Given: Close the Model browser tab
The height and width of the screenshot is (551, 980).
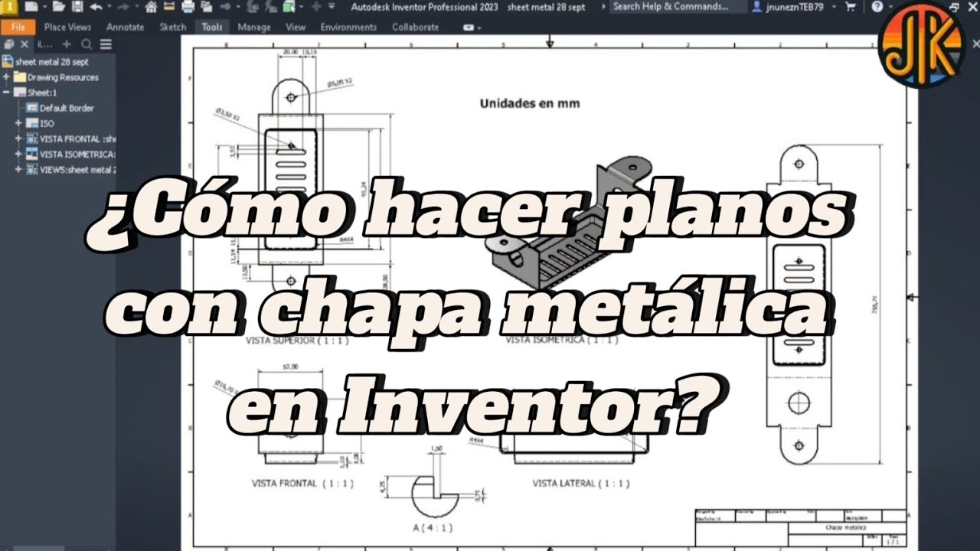Looking at the screenshot, I should pyautogui.click(x=24, y=44).
